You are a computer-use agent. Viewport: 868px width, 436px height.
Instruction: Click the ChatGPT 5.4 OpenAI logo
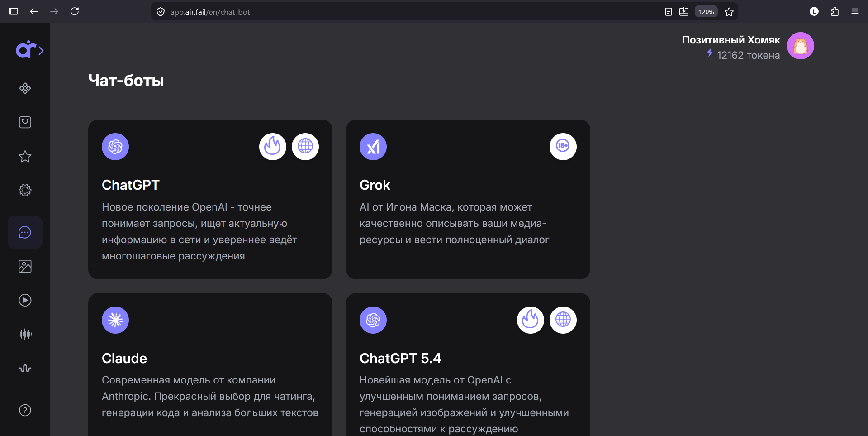click(x=373, y=320)
